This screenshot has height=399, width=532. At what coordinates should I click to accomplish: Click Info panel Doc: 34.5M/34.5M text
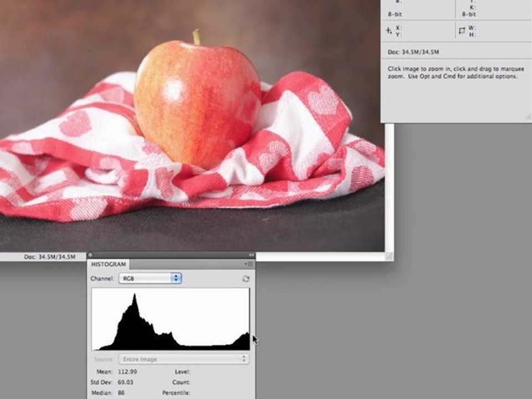click(x=413, y=52)
